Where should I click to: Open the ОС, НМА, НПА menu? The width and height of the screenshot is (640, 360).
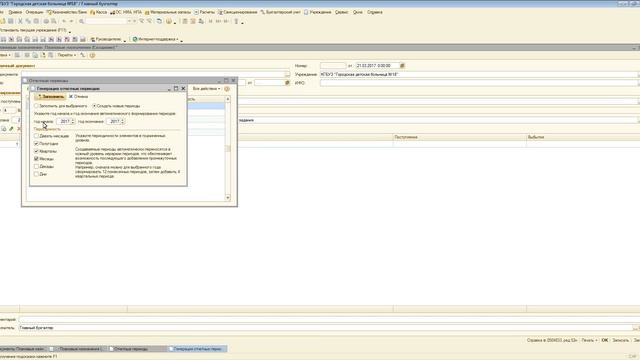126,12
